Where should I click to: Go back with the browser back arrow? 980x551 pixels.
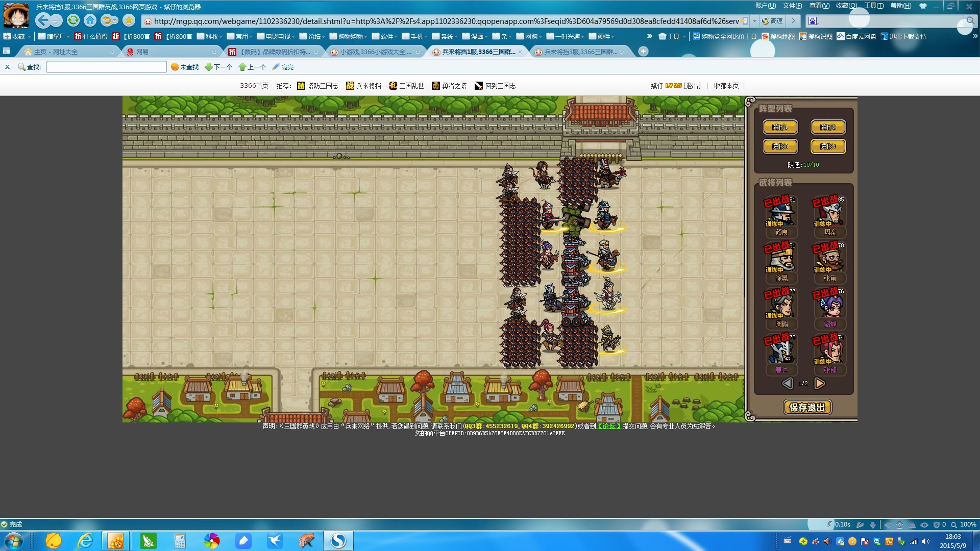43,20
